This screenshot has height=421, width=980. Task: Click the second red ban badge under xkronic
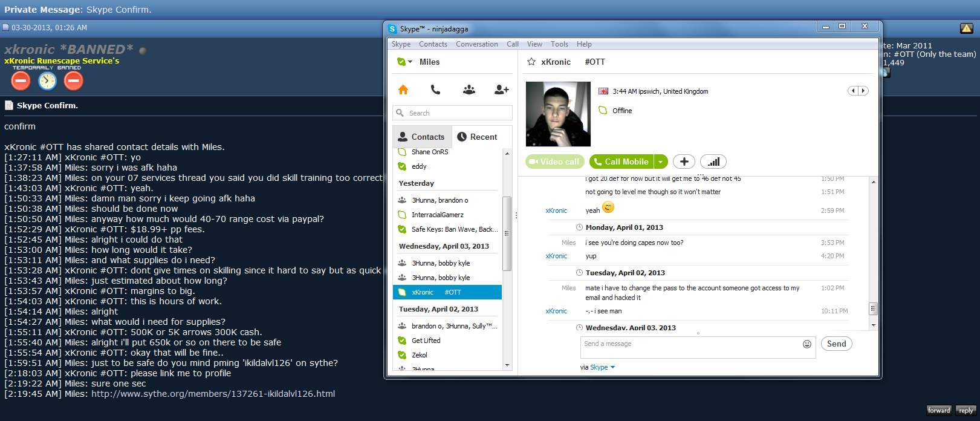[x=73, y=80]
